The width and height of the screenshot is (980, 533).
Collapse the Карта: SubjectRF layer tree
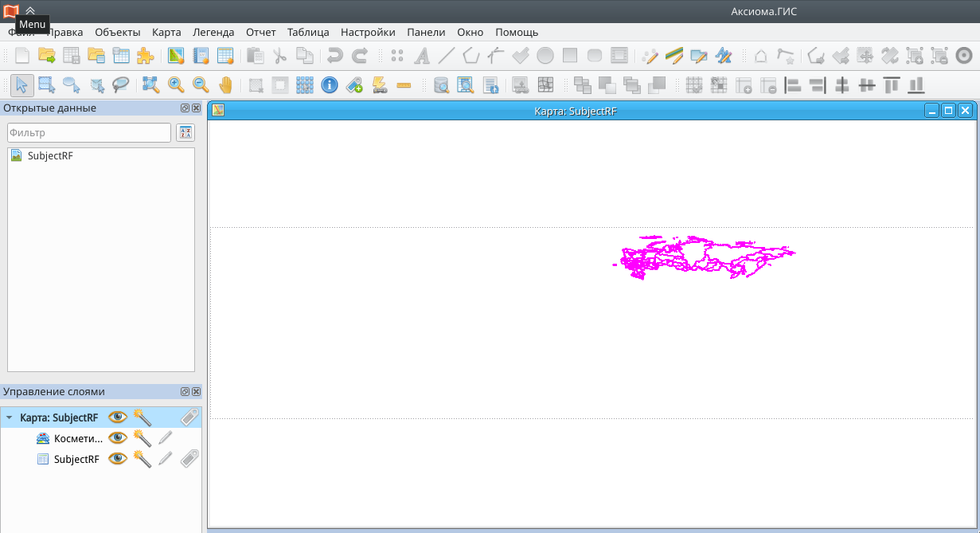point(8,417)
